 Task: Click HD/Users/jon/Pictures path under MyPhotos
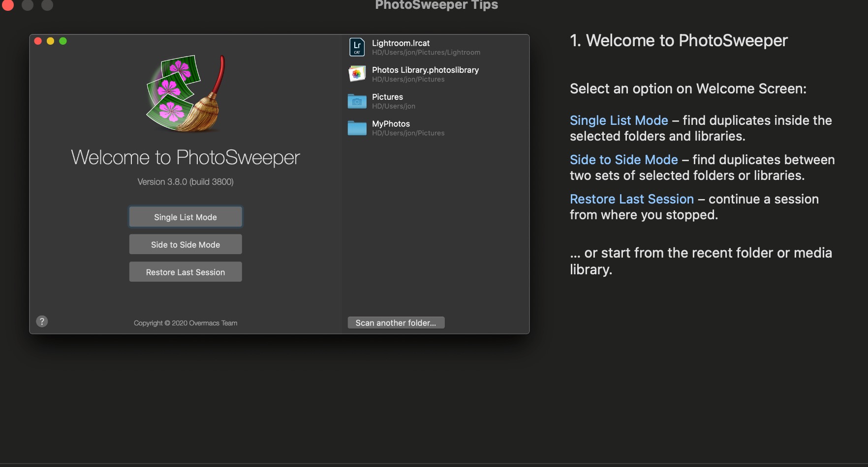408,133
